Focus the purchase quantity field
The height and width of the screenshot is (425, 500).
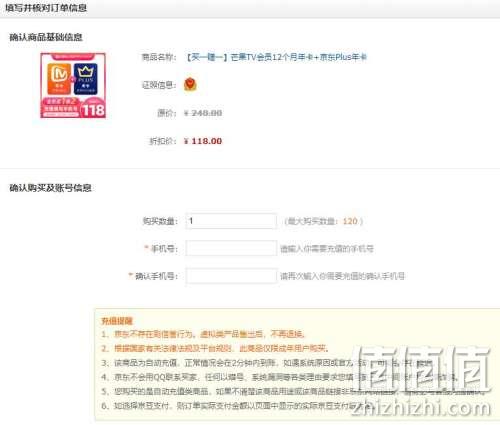tap(231, 221)
